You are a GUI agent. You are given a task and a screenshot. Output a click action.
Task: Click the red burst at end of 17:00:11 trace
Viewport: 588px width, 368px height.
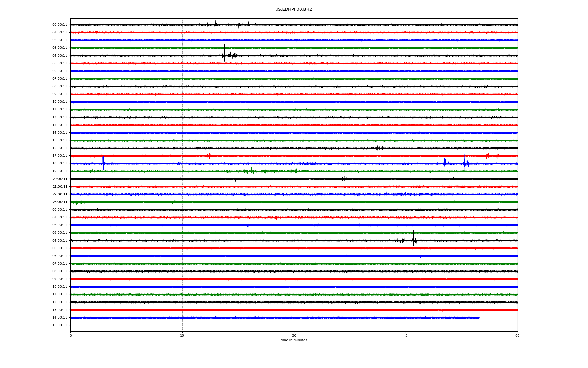pyautogui.click(x=488, y=156)
